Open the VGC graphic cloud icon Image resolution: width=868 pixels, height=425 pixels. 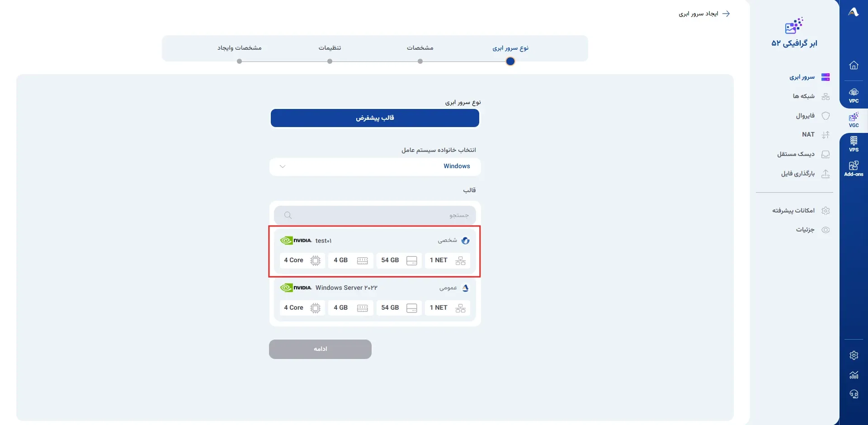[x=854, y=120]
